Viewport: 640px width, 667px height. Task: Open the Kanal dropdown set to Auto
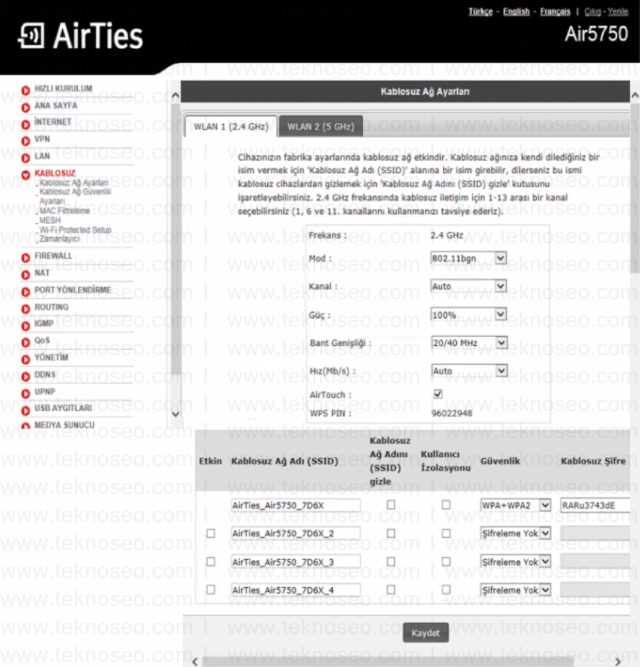coord(469,286)
